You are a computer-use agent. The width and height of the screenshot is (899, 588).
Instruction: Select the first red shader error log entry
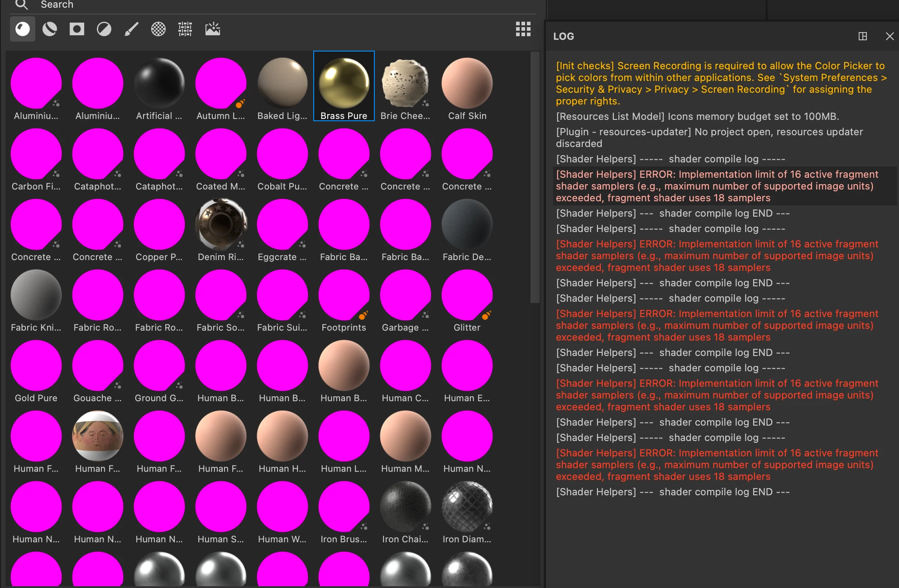(717, 186)
